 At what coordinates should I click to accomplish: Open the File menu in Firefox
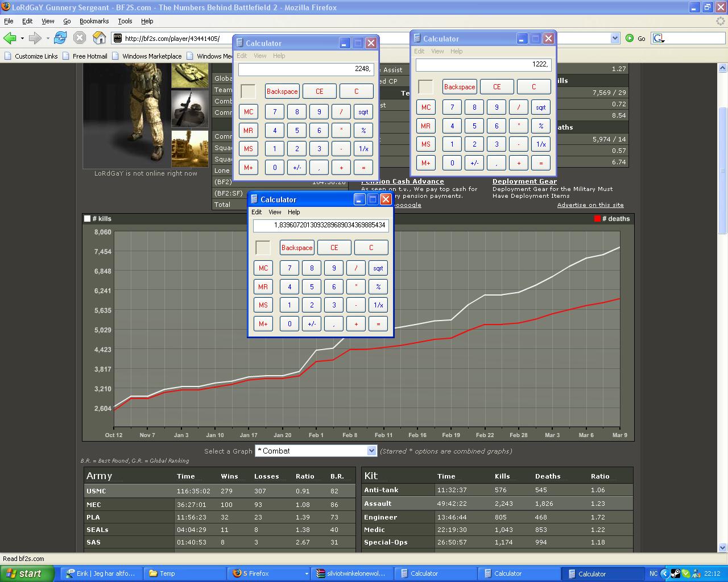(9, 21)
